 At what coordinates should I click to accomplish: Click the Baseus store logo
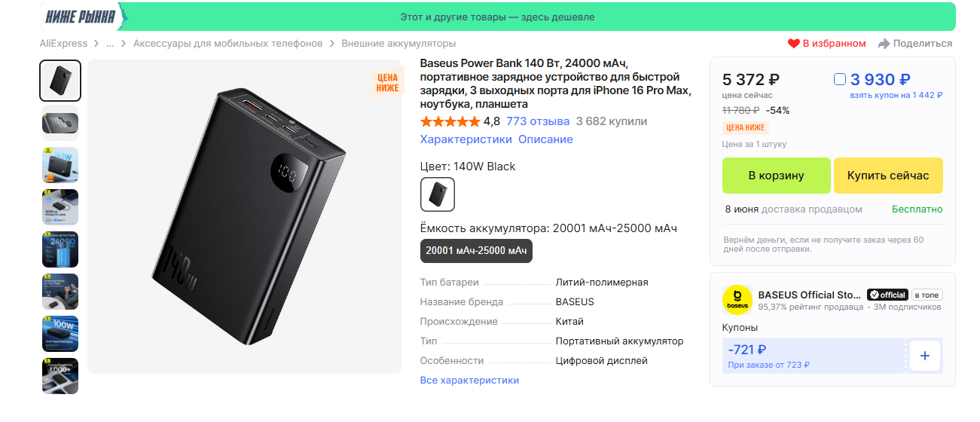coord(737,300)
